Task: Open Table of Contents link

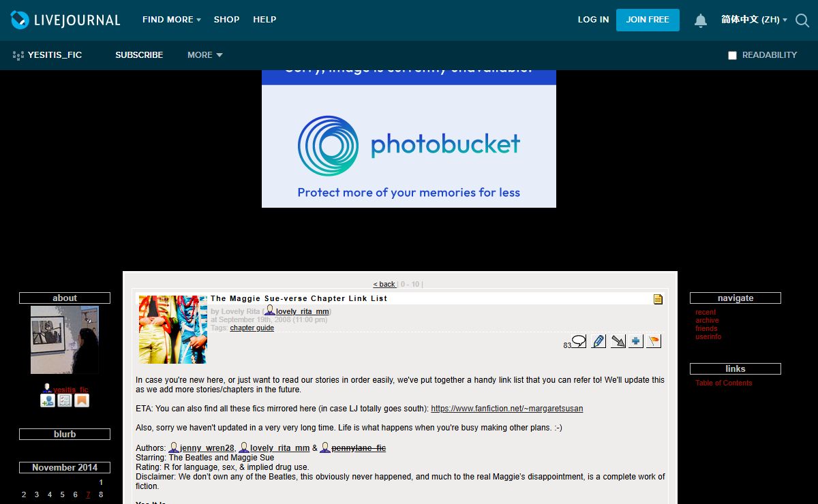Action: pos(724,383)
